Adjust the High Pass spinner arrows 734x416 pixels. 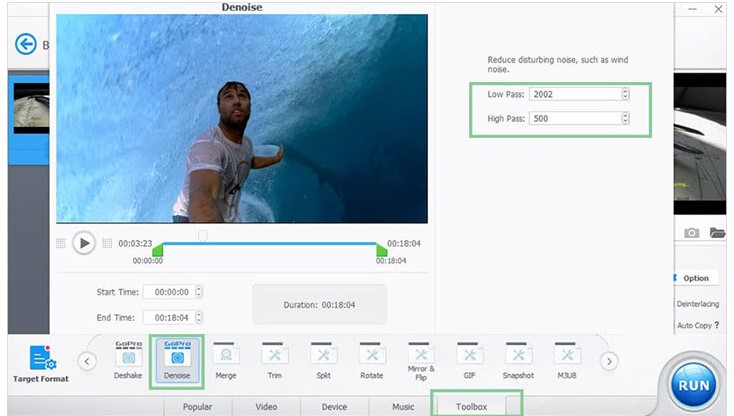625,118
